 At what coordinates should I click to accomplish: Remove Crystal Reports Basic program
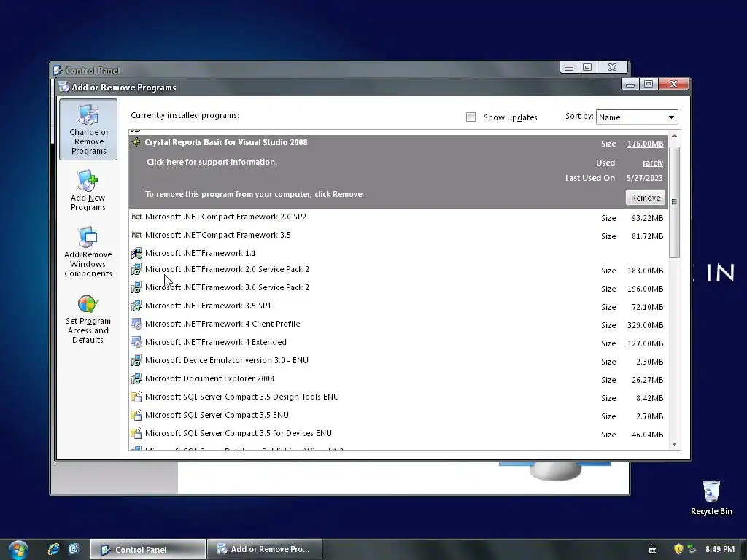point(646,198)
